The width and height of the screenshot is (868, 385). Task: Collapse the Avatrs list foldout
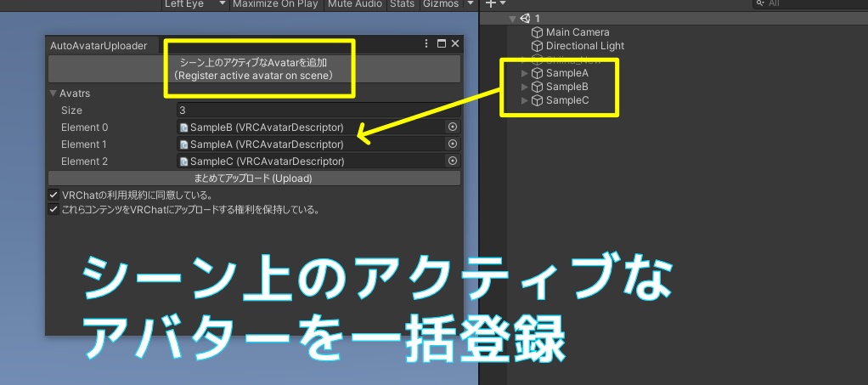pyautogui.click(x=54, y=93)
